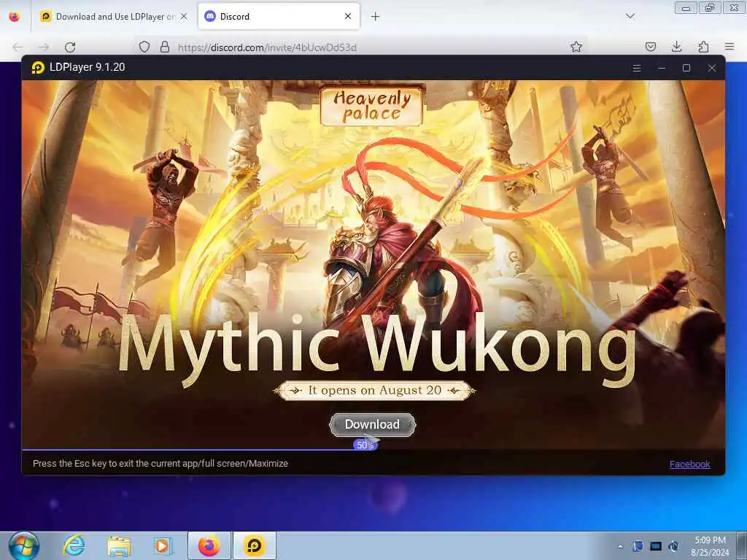747x560 pixels.
Task: Open a new Firefox tab
Action: click(x=376, y=17)
